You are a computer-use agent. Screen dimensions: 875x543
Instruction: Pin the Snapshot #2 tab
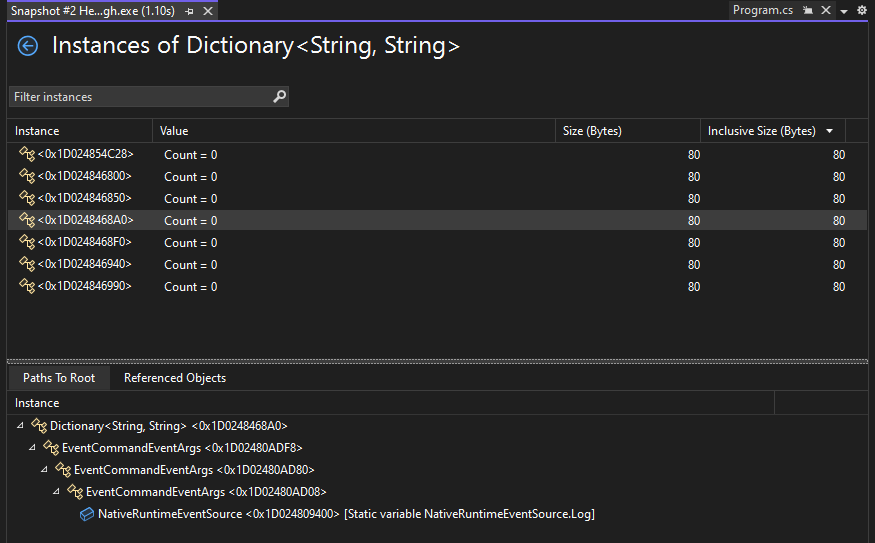(x=189, y=10)
